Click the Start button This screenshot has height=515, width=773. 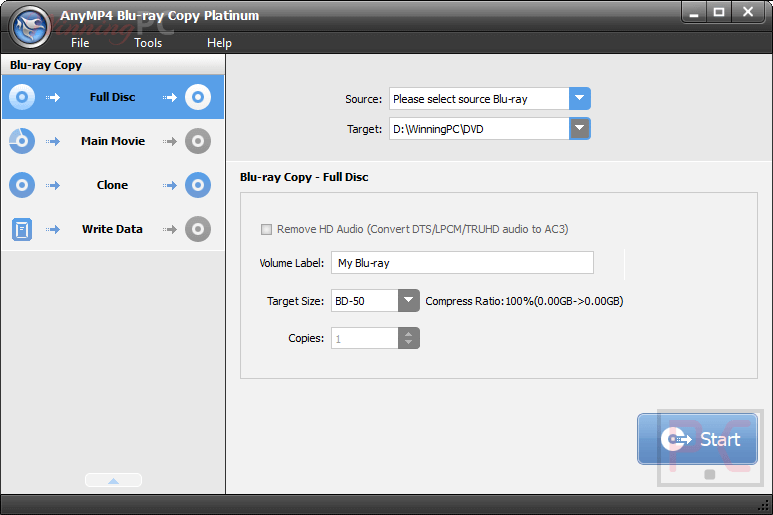coord(697,439)
